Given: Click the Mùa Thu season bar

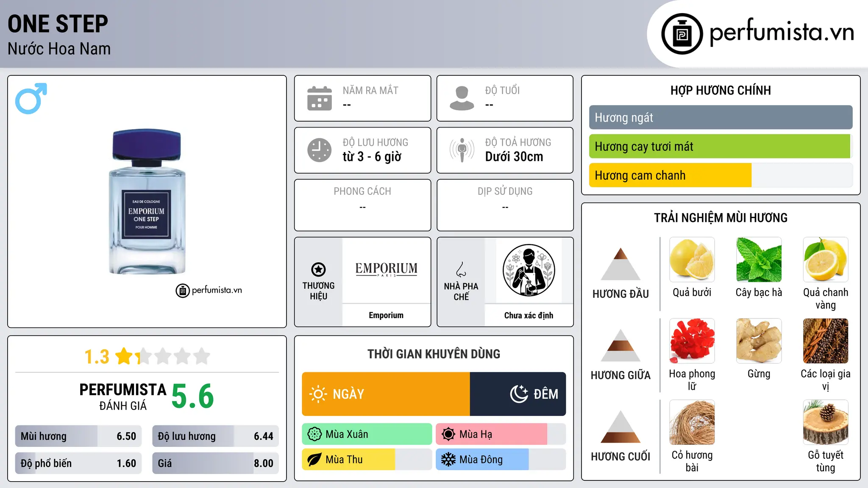Looking at the screenshot, I should 367,460.
